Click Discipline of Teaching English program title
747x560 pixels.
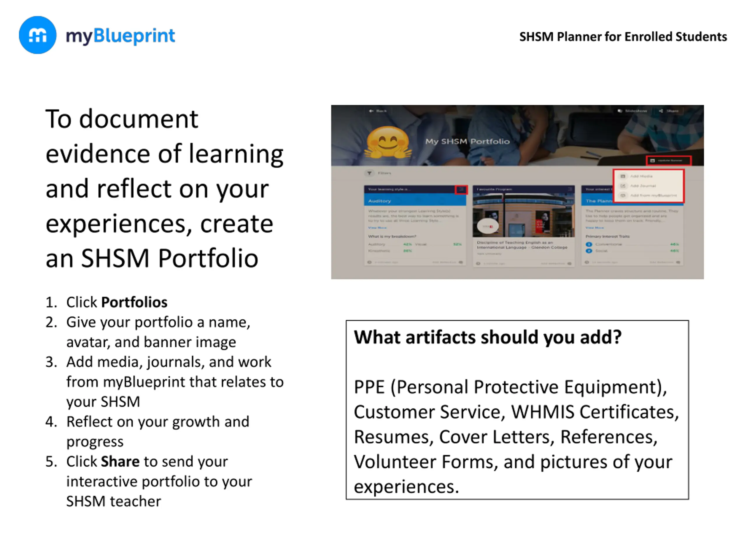point(522,245)
